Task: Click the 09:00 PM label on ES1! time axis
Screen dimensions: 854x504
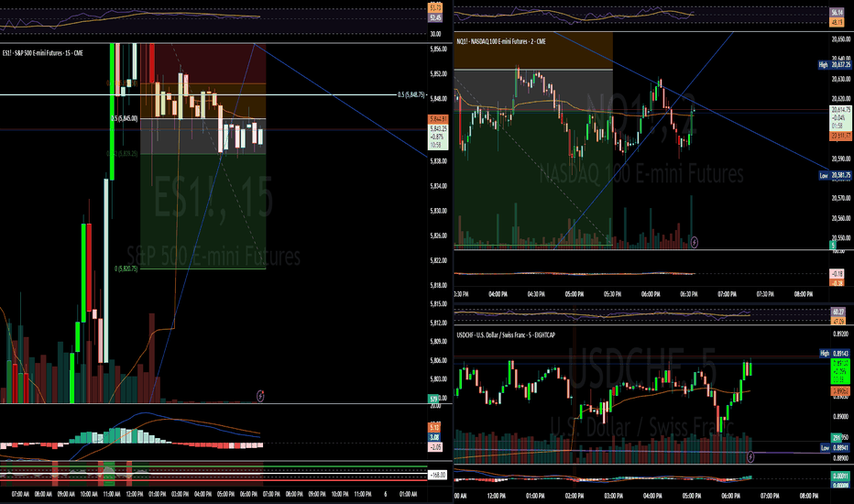Action: (x=316, y=494)
